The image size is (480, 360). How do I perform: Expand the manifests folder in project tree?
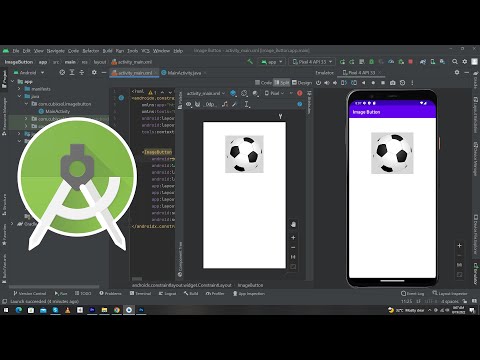click(19, 89)
